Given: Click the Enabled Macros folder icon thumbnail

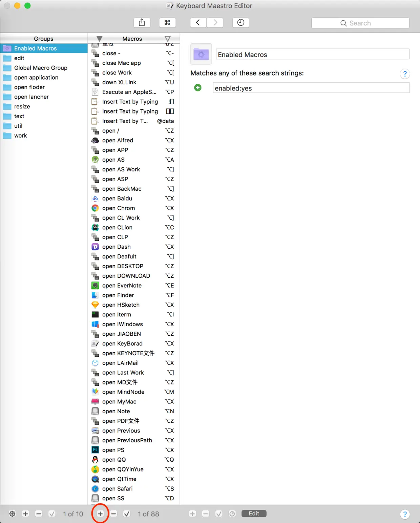Looking at the screenshot, I should point(201,54).
